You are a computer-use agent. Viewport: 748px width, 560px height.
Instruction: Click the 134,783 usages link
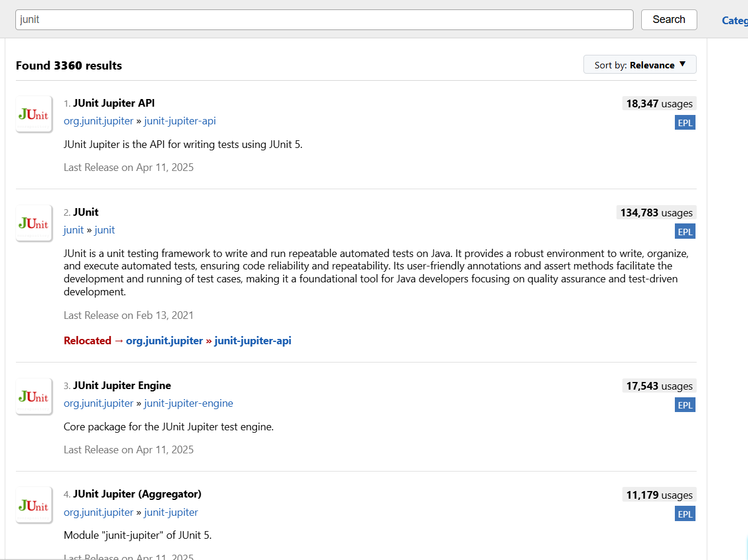coord(656,213)
